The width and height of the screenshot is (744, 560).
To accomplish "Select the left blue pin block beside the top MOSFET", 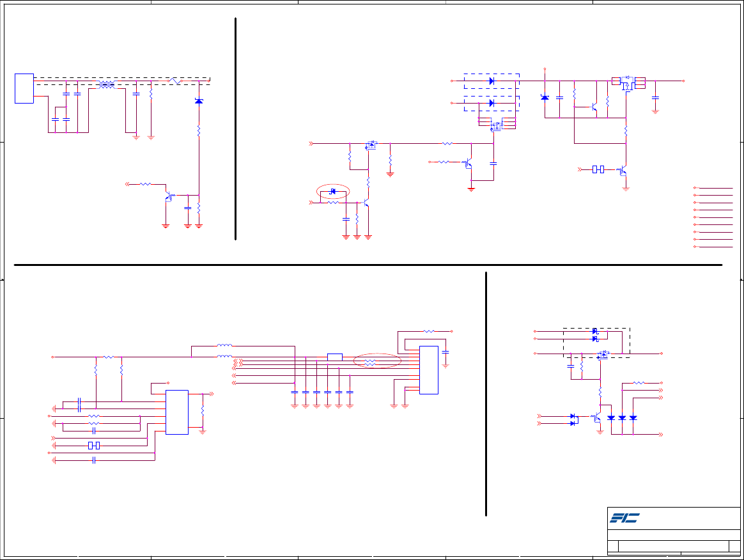I will (616, 81).
